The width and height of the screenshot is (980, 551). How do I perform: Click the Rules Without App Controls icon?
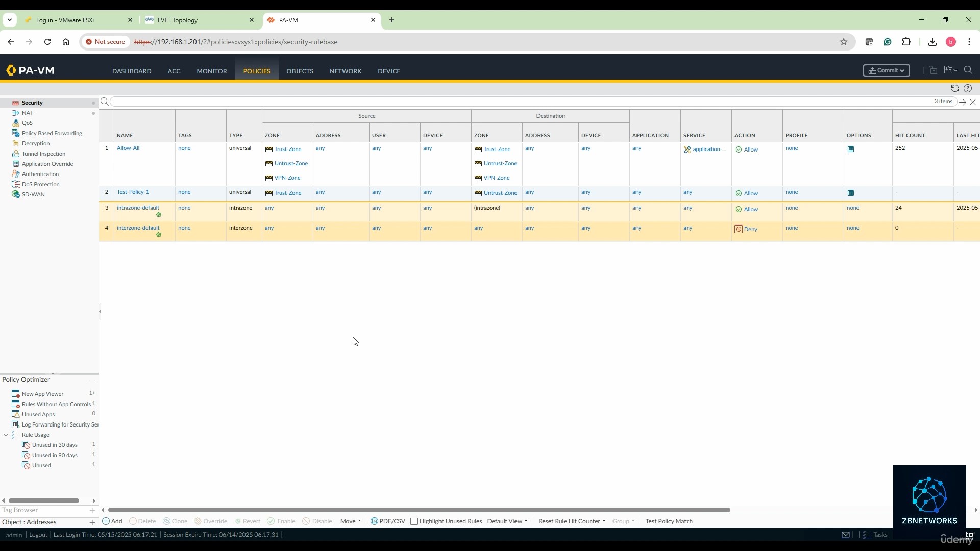point(16,404)
